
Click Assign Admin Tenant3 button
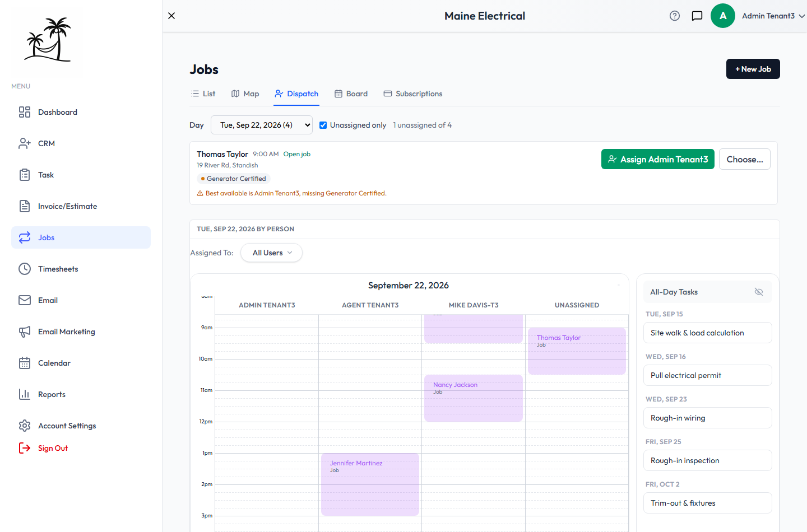(x=658, y=159)
